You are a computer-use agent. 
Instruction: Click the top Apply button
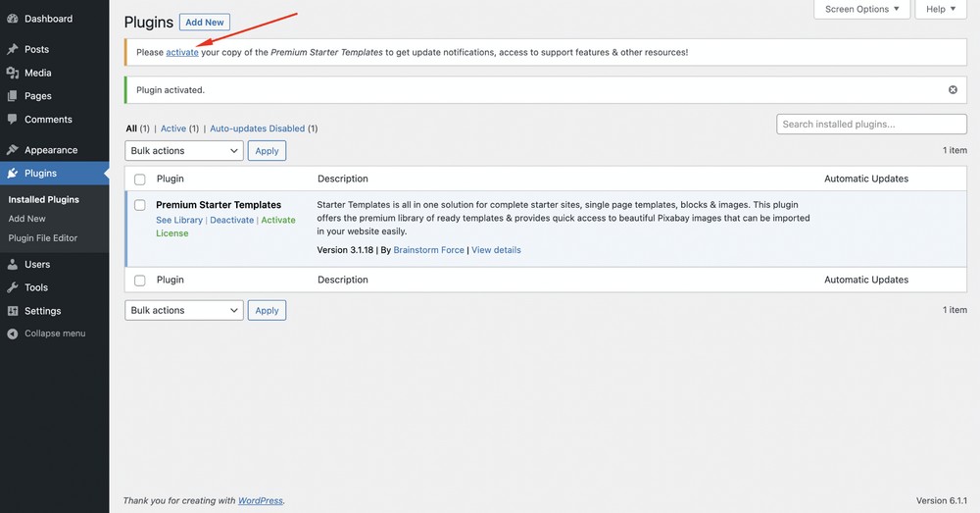[267, 151]
